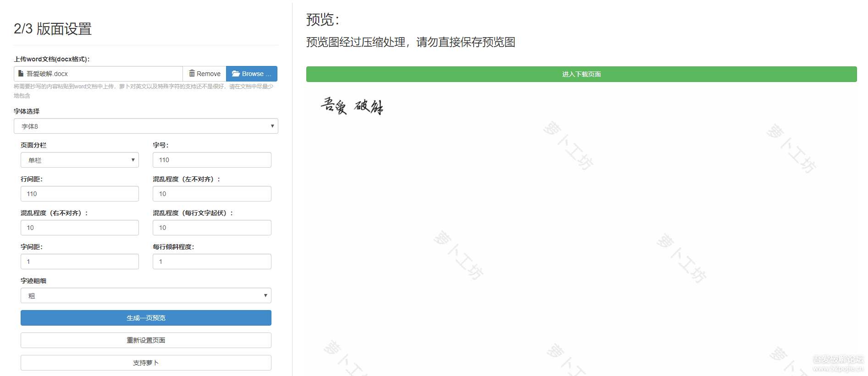Click the dropdown arrow of 字体选择
This screenshot has width=868, height=376.
(272, 126)
